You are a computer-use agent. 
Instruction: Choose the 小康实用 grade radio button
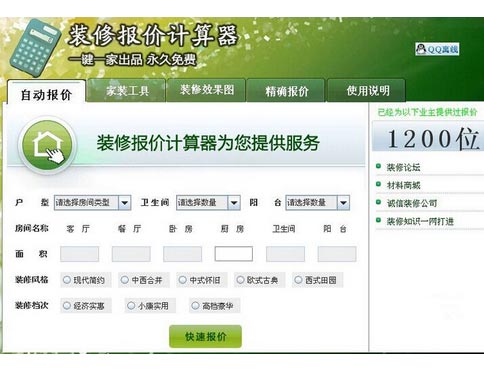tap(131, 305)
